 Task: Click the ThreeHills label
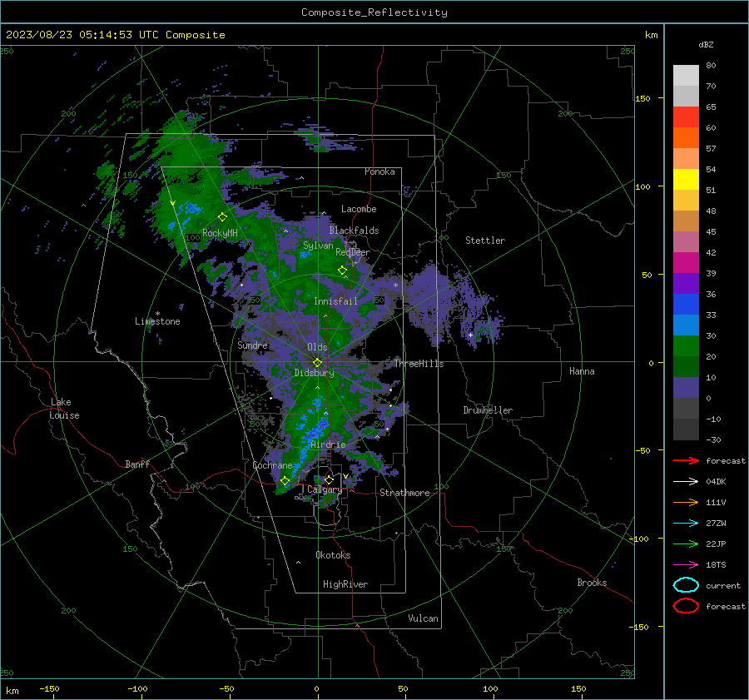(x=419, y=364)
